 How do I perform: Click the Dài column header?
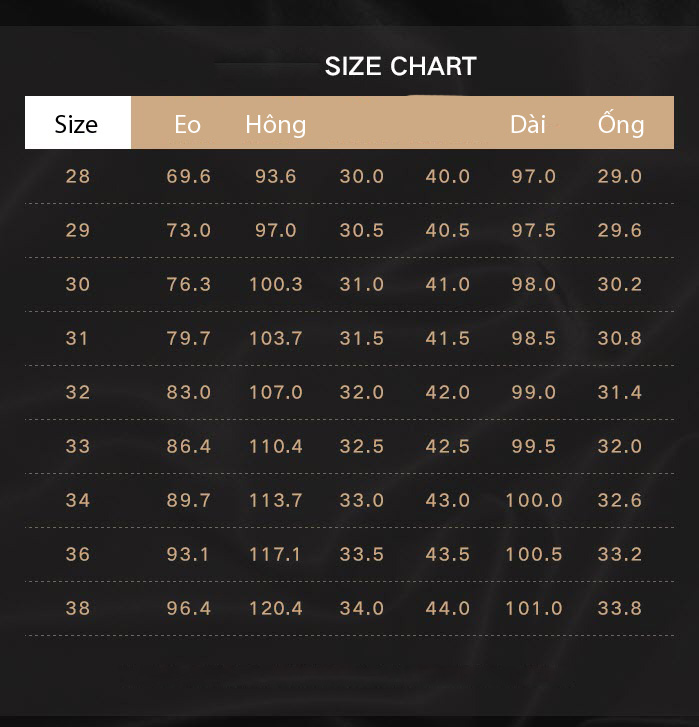[x=527, y=124]
